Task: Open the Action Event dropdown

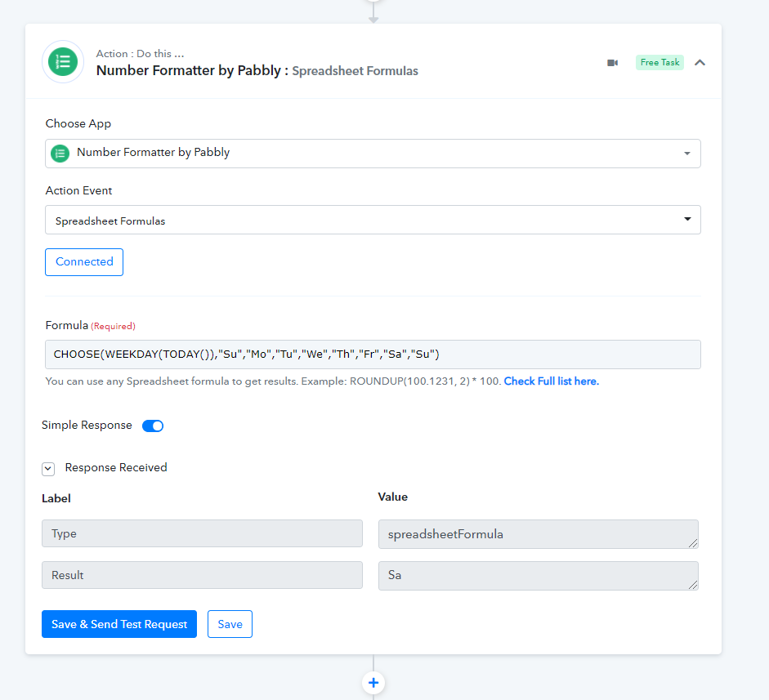Action: pos(373,220)
